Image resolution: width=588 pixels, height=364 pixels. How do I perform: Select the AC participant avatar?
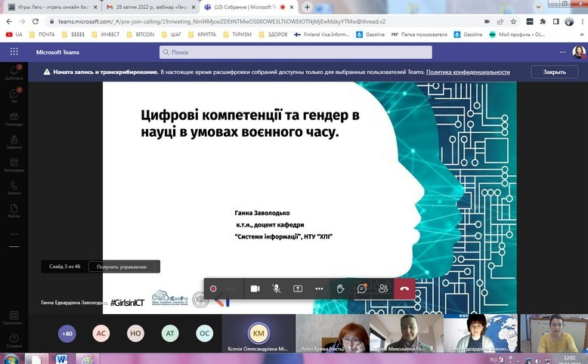point(101,333)
